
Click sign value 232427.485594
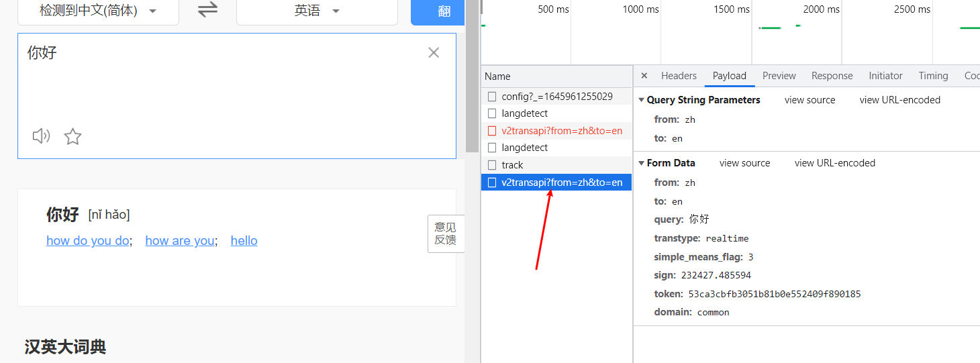tap(716, 275)
